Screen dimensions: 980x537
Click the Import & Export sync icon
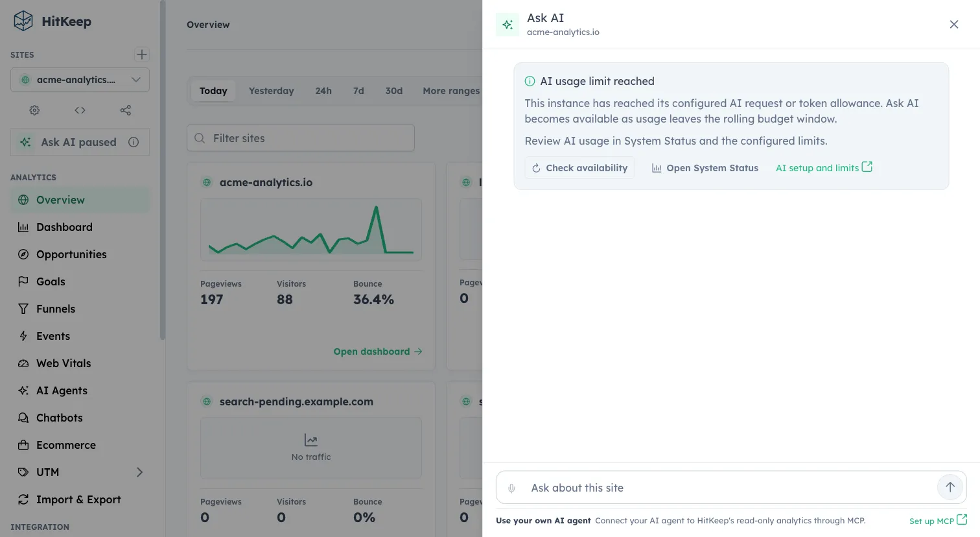[23, 499]
